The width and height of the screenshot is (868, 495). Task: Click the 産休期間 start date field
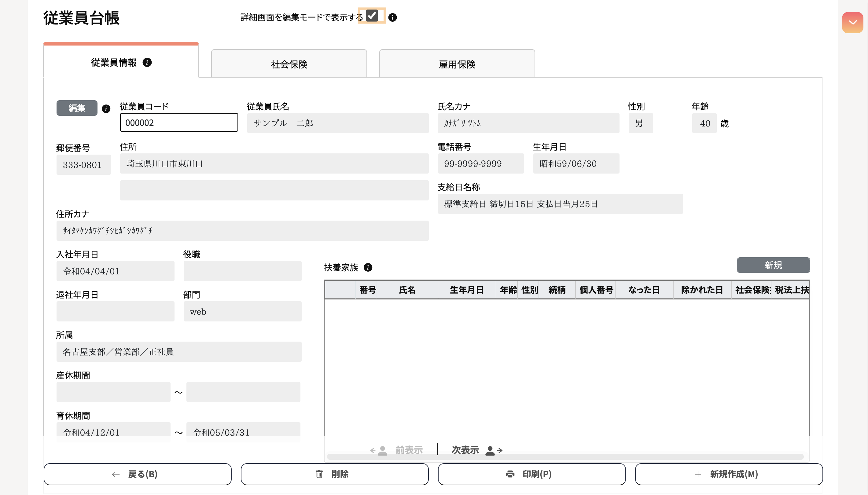coord(113,392)
